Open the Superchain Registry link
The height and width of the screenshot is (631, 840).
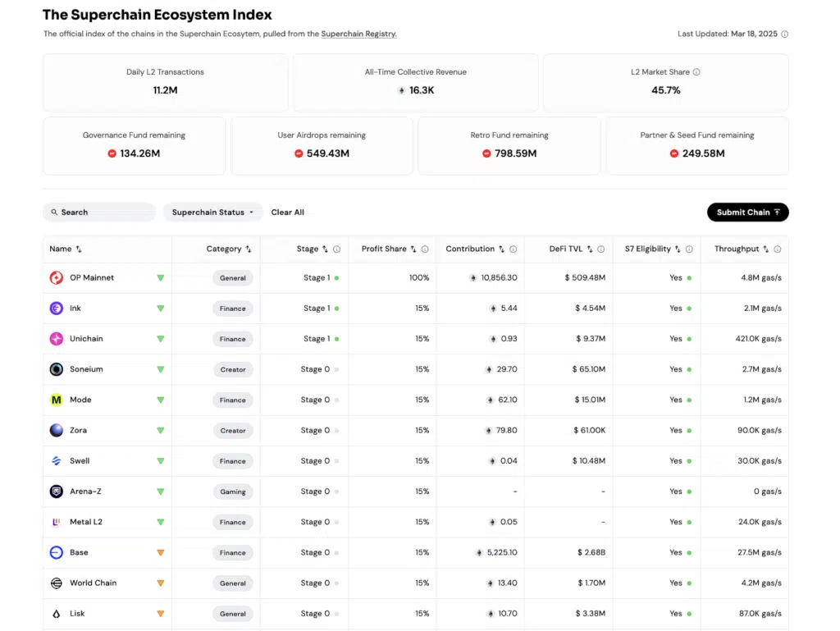[x=359, y=34]
